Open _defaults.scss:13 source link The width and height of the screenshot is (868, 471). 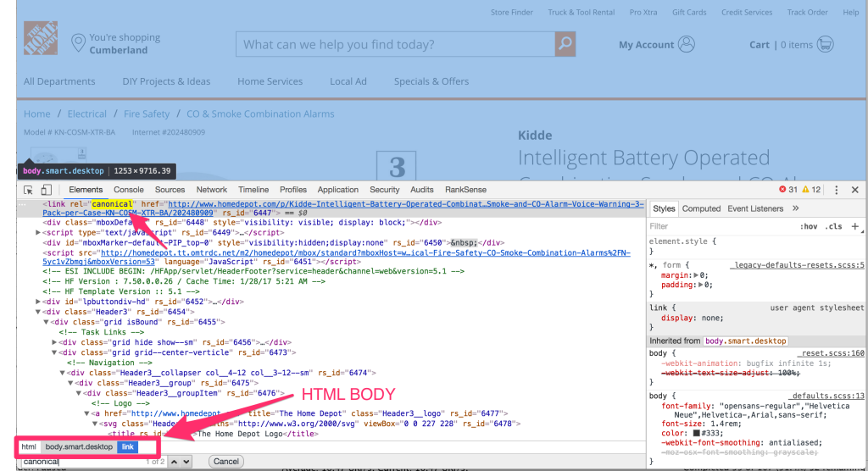(826, 396)
